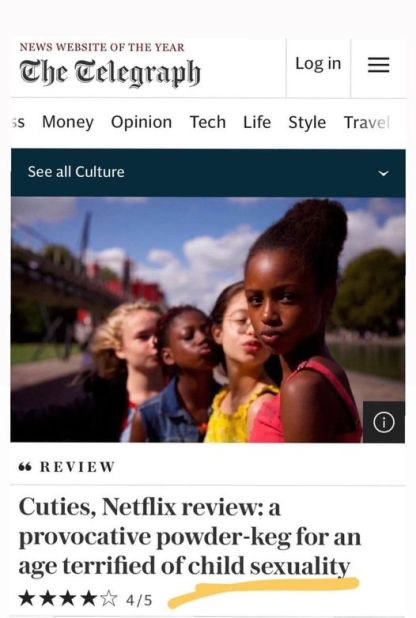The width and height of the screenshot is (416, 618).
Task: Click the fourth filled rating star
Action: (88, 599)
